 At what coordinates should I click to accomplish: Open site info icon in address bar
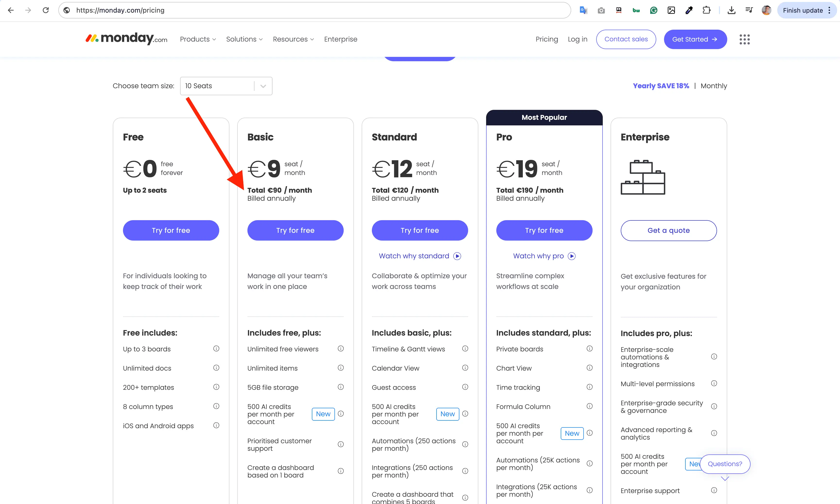click(67, 10)
